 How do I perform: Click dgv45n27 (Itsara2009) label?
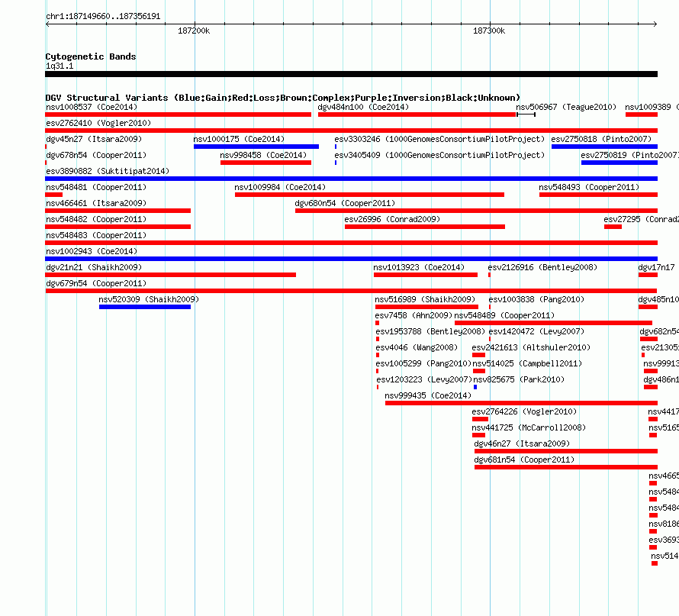pos(94,139)
